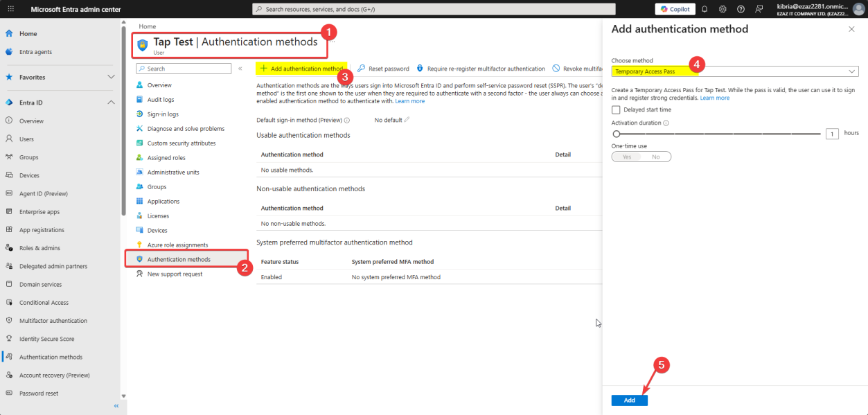Edit default sign-in method pencil icon

coord(407,120)
